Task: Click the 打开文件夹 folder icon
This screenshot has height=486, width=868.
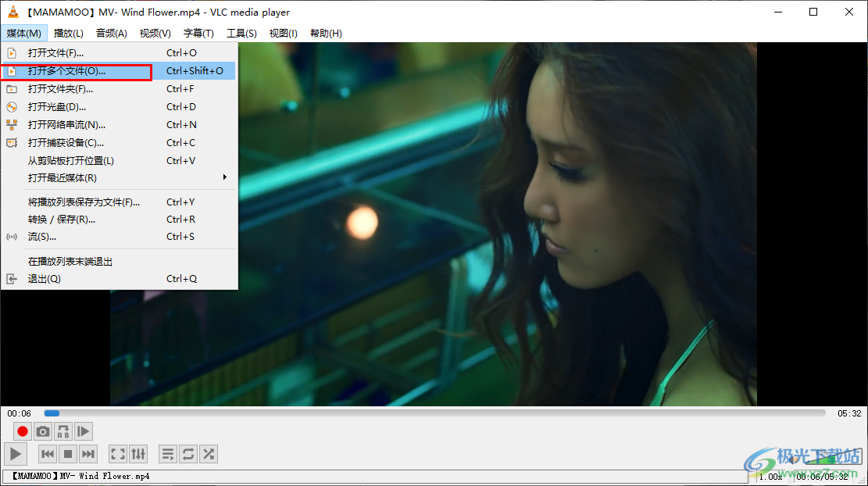Action: [x=12, y=89]
